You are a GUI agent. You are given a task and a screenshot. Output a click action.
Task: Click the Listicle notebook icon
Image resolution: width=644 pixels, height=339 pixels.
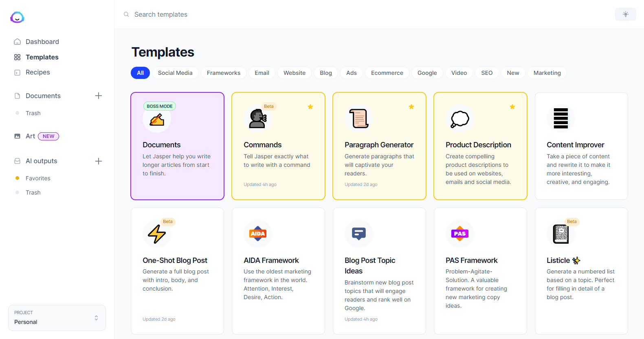click(x=561, y=234)
